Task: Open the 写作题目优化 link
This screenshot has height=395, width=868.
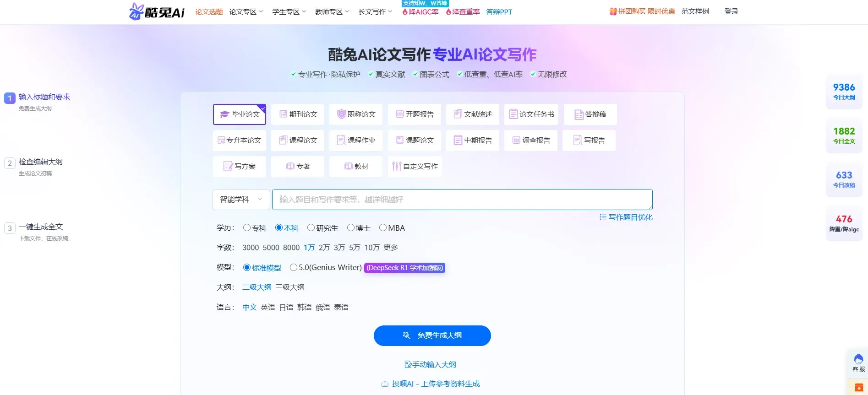Action: click(626, 217)
